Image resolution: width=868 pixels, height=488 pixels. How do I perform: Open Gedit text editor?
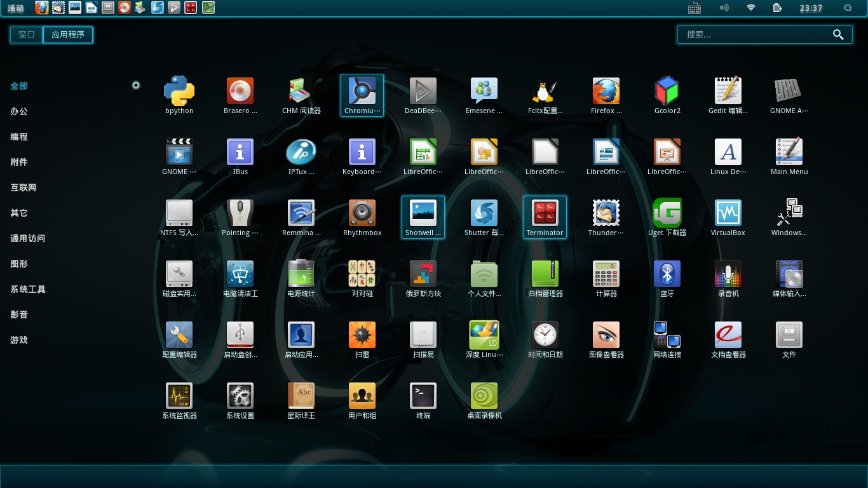click(728, 96)
